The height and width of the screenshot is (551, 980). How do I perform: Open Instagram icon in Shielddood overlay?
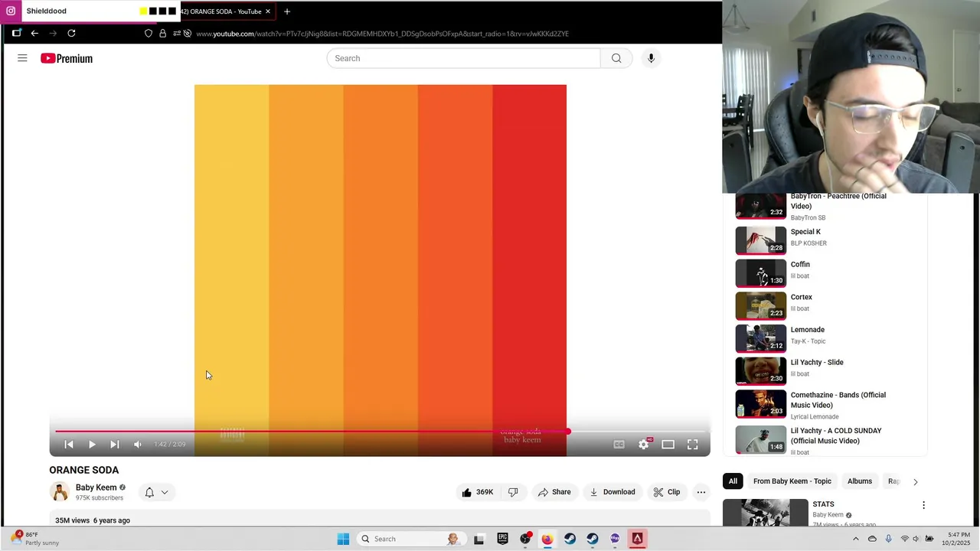pyautogui.click(x=11, y=11)
